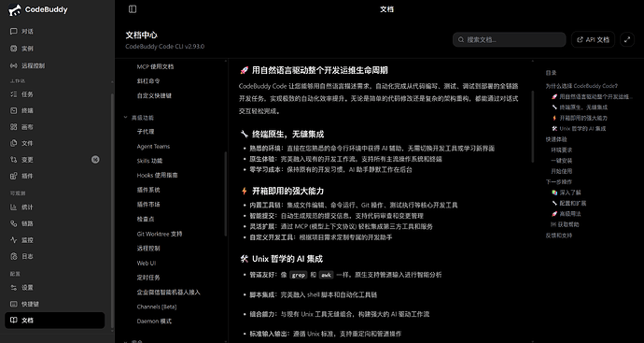This screenshot has height=343, width=644.
Task: Jump to 下一步操作 in table of contents
Action: 559,182
